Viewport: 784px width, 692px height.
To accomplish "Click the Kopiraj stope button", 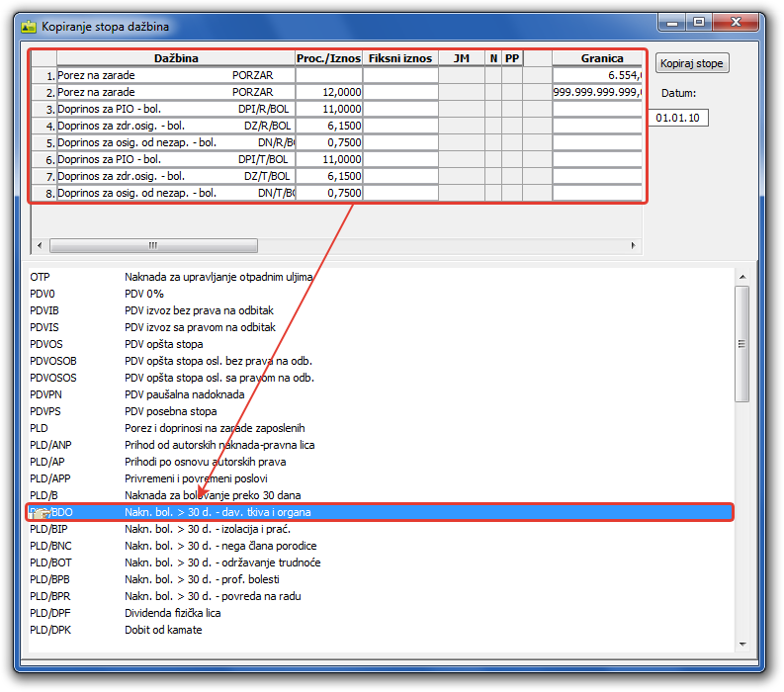I will (692, 63).
